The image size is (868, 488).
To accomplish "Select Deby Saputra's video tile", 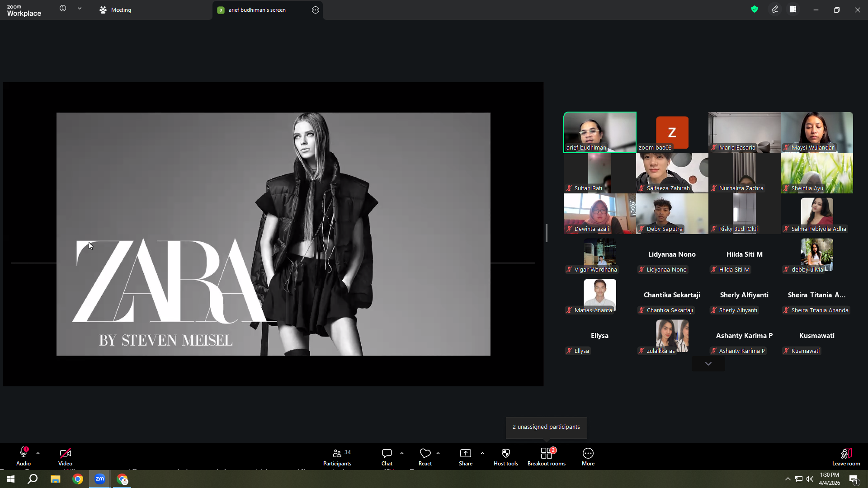I will pyautogui.click(x=672, y=214).
